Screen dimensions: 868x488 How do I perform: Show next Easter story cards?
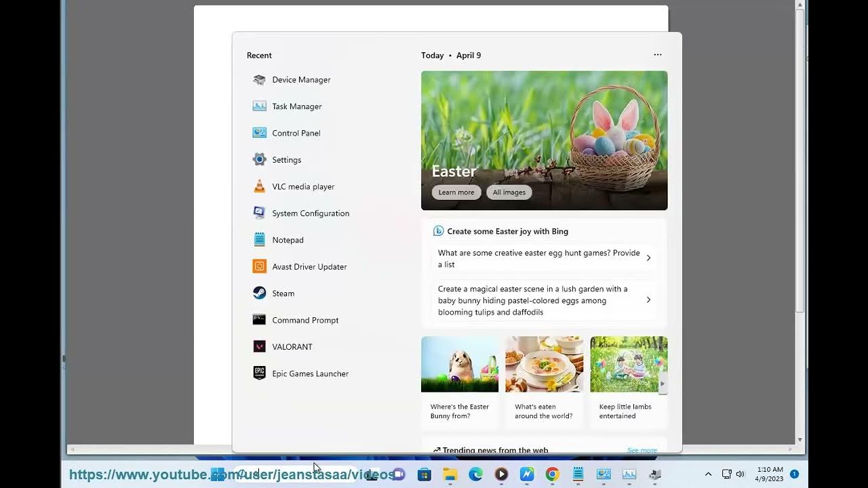point(663,384)
